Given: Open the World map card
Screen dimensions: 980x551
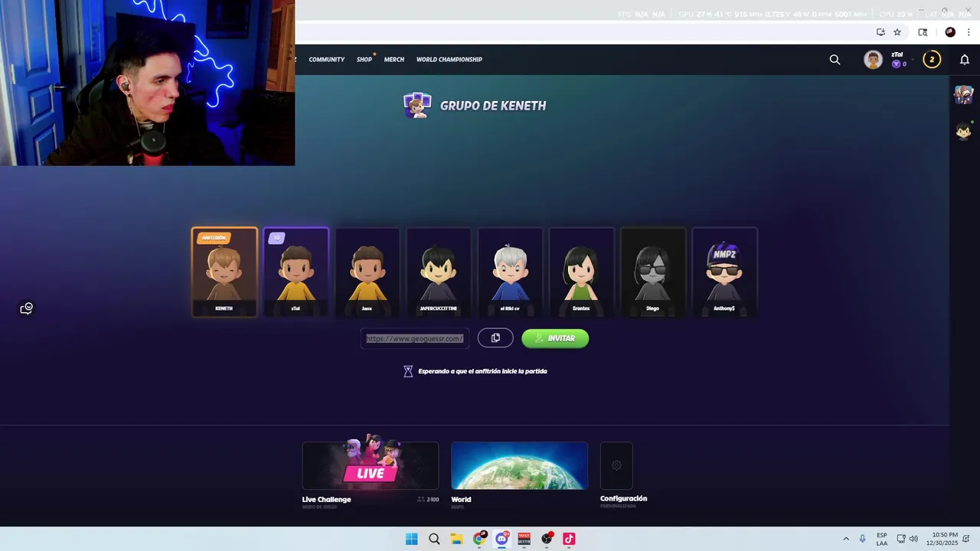Looking at the screenshot, I should pos(519,465).
